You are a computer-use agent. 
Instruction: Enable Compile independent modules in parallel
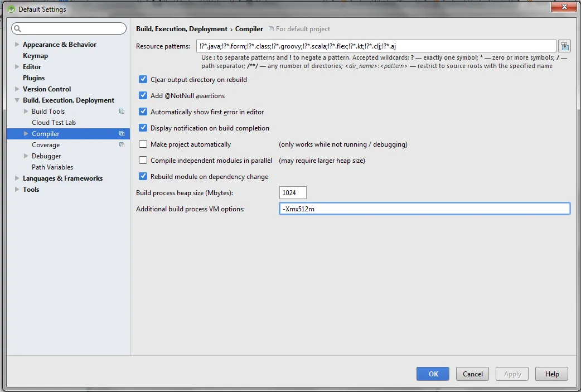click(143, 160)
